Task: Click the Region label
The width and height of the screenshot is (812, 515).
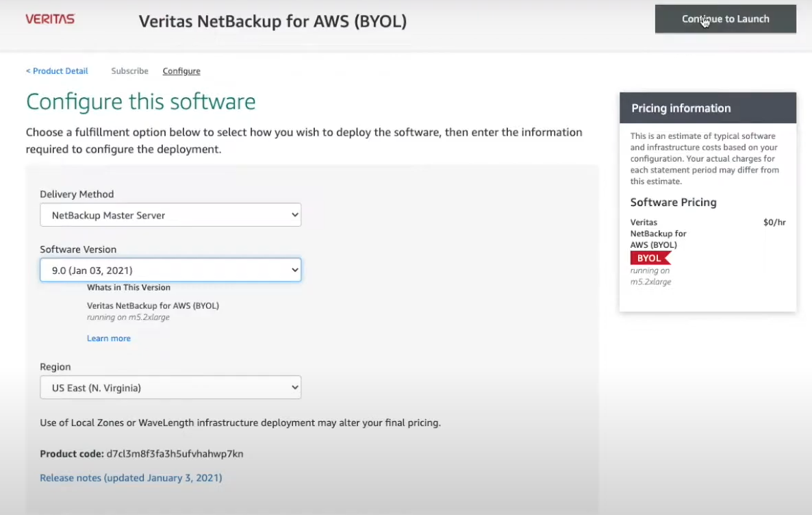Action: pos(55,367)
